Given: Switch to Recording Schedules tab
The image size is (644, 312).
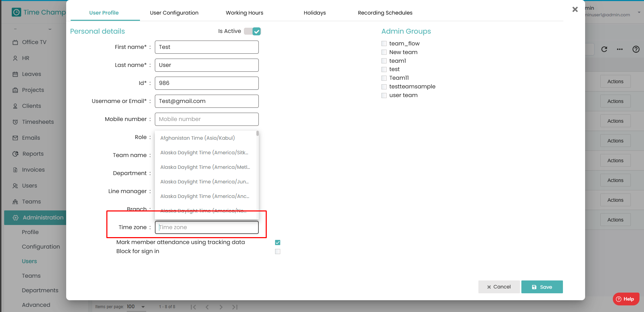Looking at the screenshot, I should click(x=385, y=13).
